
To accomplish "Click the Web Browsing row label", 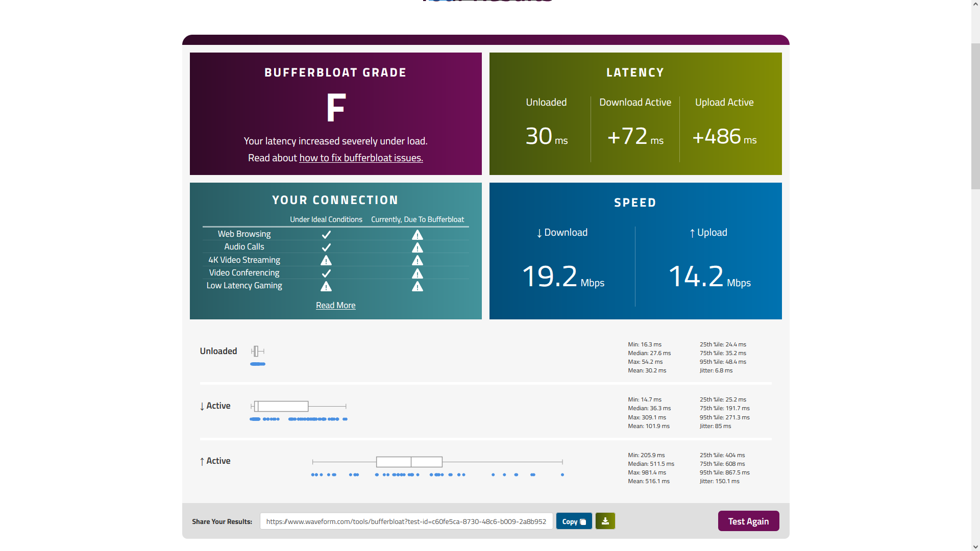I will 244,234.
